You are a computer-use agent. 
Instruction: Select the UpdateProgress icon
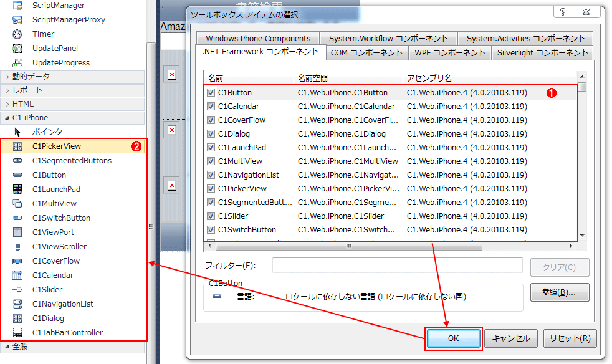point(17,62)
